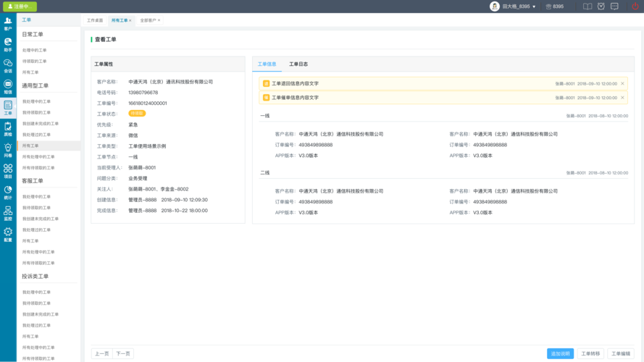The image size is (644, 362).
Task: Open the 会话 (Conversation) sidebar icon
Action: (x=8, y=65)
